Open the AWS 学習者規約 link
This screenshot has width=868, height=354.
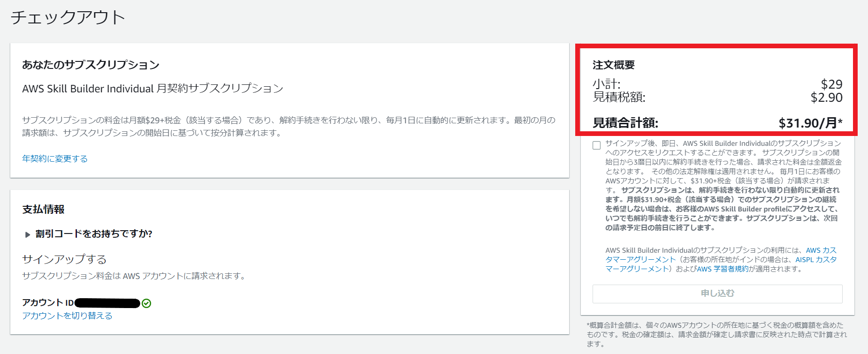click(x=723, y=269)
